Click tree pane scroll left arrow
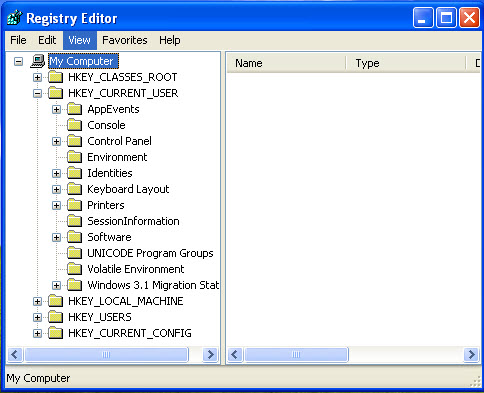Image resolution: width=484 pixels, height=393 pixels. click(x=15, y=354)
